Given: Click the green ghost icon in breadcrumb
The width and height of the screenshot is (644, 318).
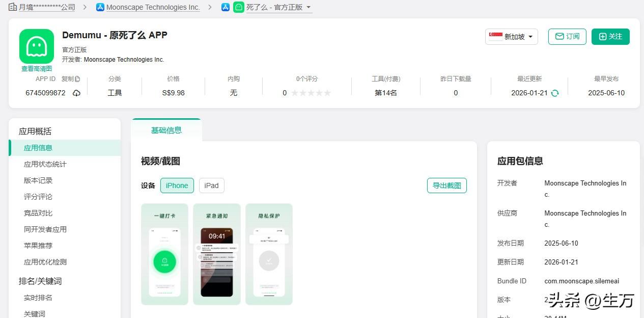Looking at the screenshot, I should tap(239, 7).
